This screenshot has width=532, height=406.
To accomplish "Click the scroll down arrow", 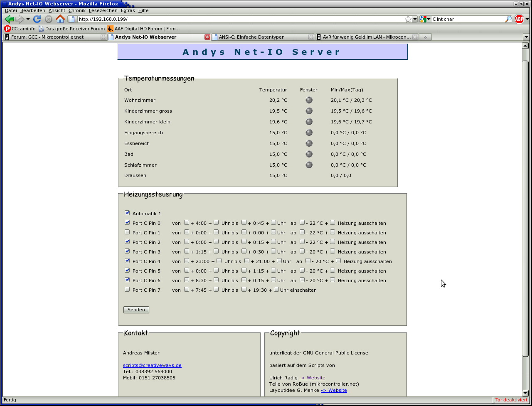I will point(525,393).
